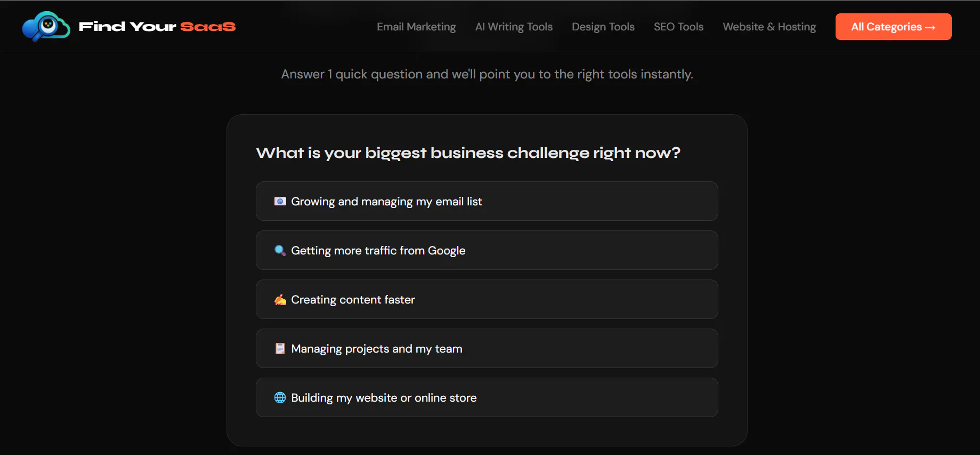Image resolution: width=980 pixels, height=455 pixels.
Task: Choose Getting more traffic from Google
Action: coord(487,250)
